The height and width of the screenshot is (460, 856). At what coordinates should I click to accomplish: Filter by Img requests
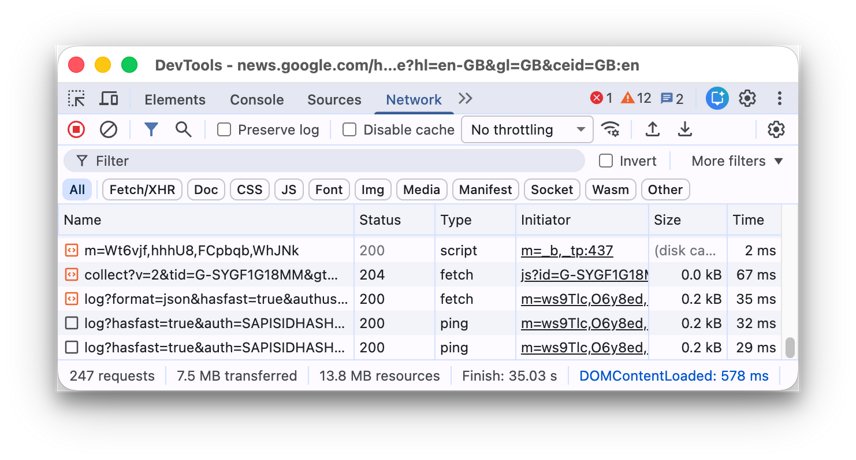point(373,189)
